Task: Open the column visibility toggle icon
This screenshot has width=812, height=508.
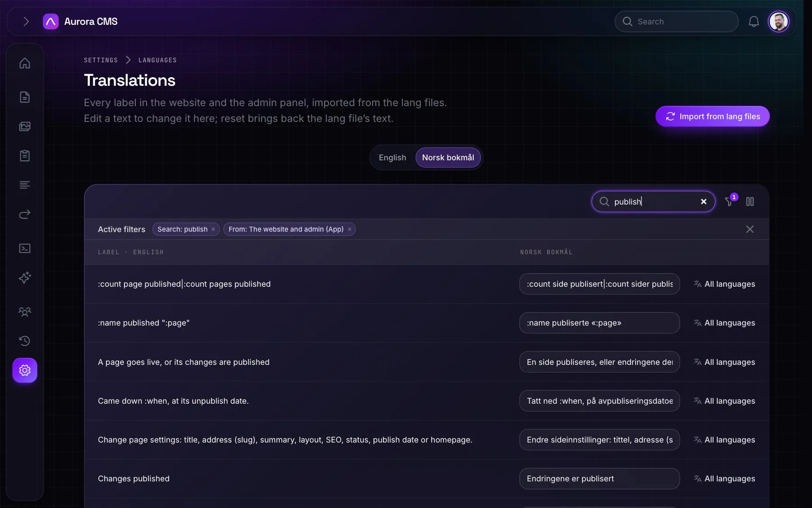Action: click(x=750, y=201)
